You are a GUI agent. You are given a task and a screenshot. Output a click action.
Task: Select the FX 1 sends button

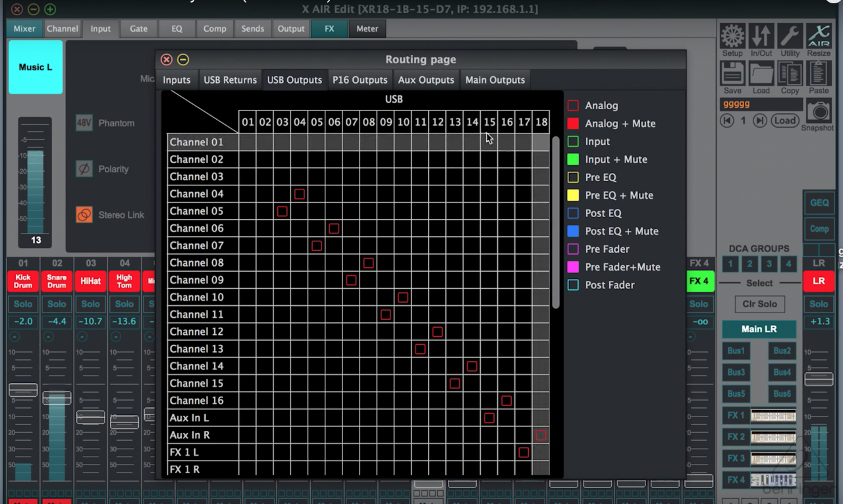click(736, 416)
